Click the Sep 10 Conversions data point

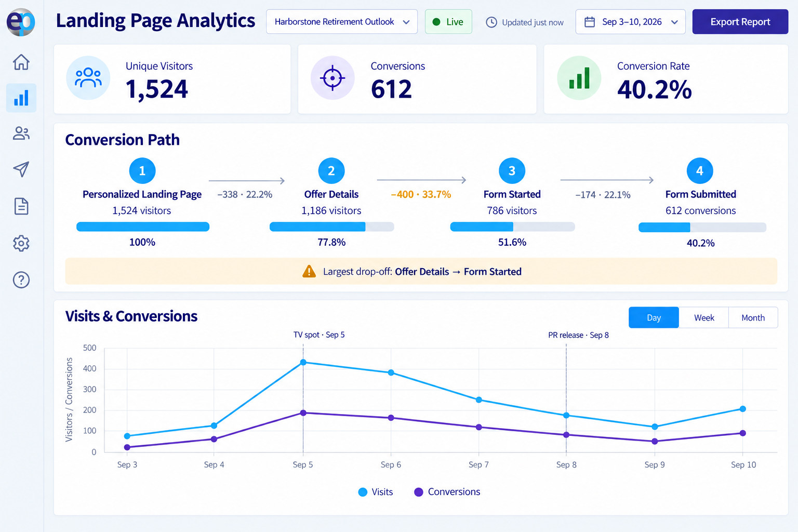pos(743,433)
